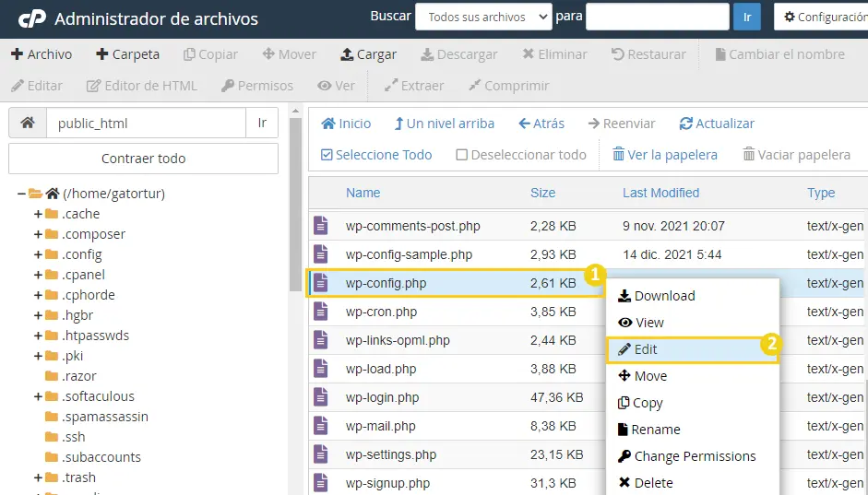
Task: Click Cambiar el nombre in toolbar
Action: click(x=779, y=54)
